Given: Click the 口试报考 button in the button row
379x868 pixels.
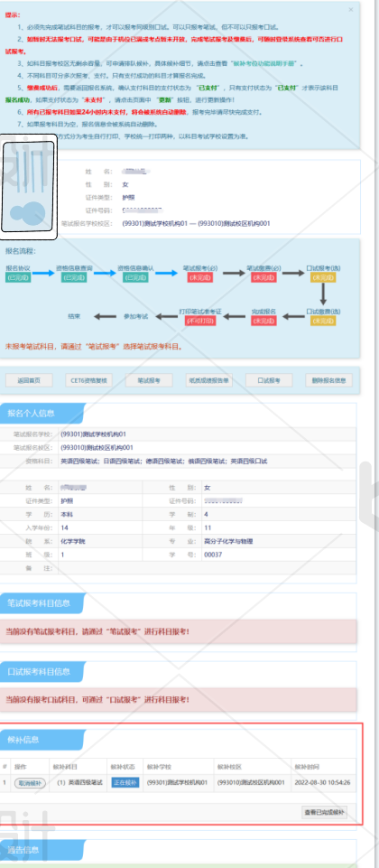Looking at the screenshot, I should 269,380.
